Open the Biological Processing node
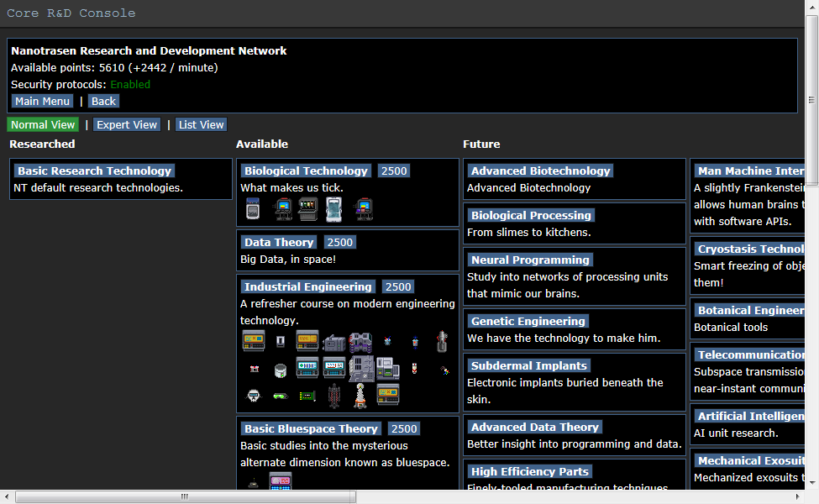The height and width of the screenshot is (504, 819). coord(531,215)
